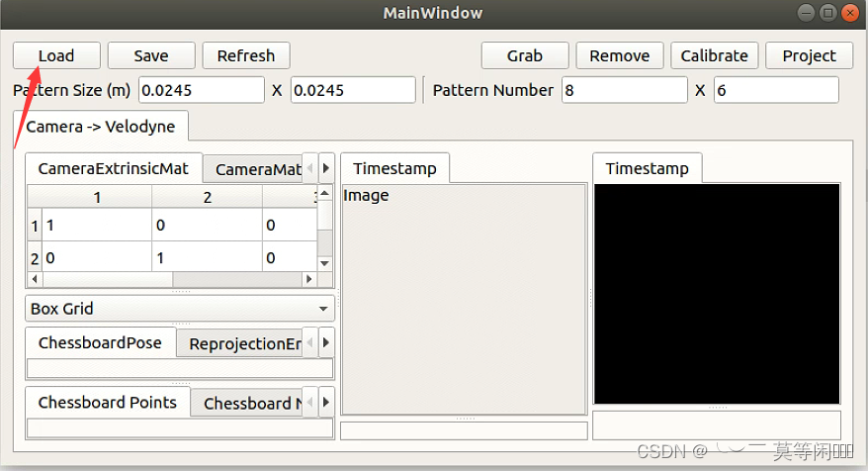868x471 pixels.
Task: Select matrix cell row 2 column 2
Action: (x=207, y=257)
